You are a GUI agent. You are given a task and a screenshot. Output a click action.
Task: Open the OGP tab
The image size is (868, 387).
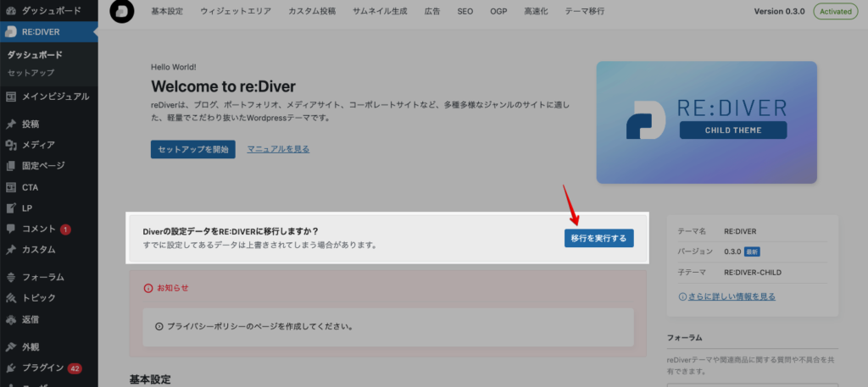click(498, 11)
